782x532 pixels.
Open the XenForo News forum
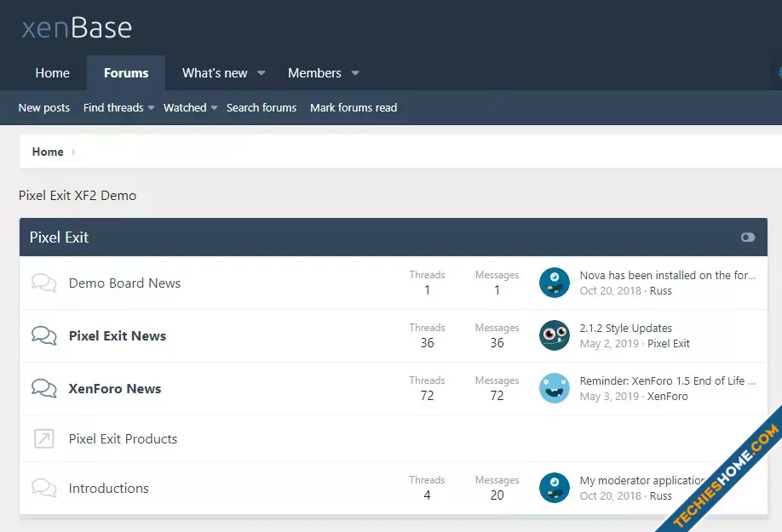tap(115, 388)
